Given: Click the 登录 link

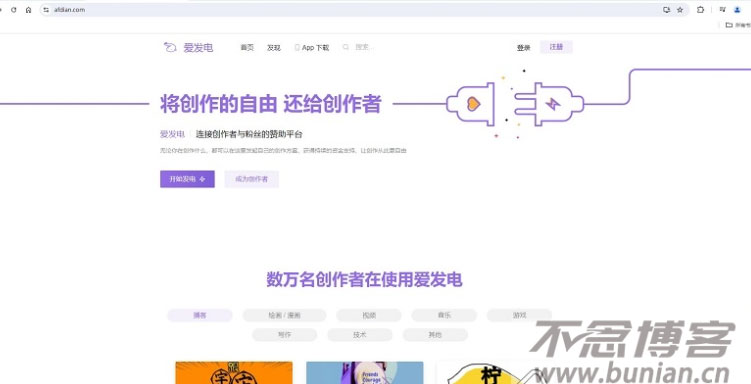Looking at the screenshot, I should tap(523, 47).
